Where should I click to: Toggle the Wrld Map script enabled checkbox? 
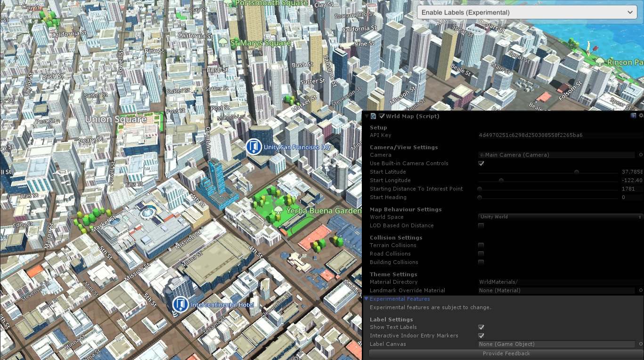pyautogui.click(x=382, y=116)
